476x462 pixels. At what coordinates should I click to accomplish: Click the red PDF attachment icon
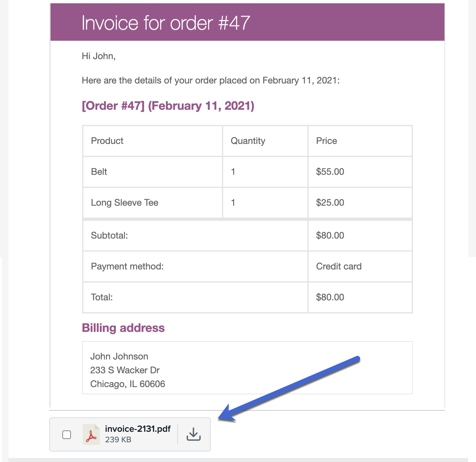(92, 434)
